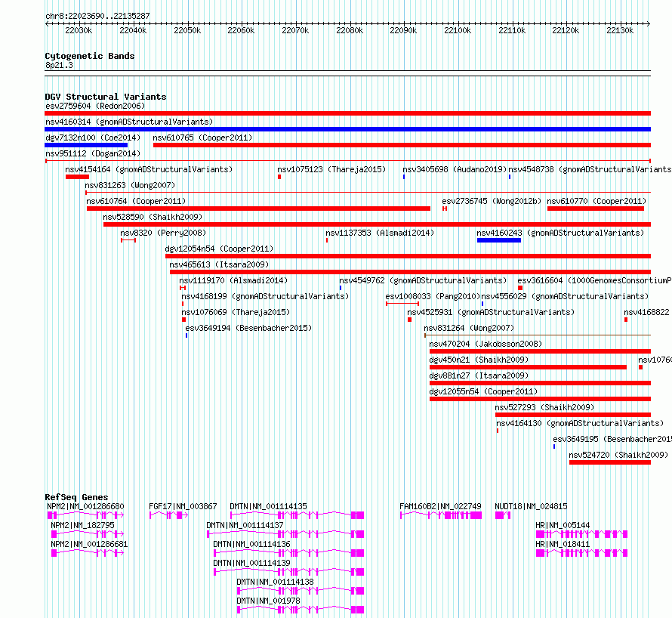This screenshot has width=672, height=618.
Task: Select DMTN NM_001114138 transcript
Action: click(x=301, y=591)
